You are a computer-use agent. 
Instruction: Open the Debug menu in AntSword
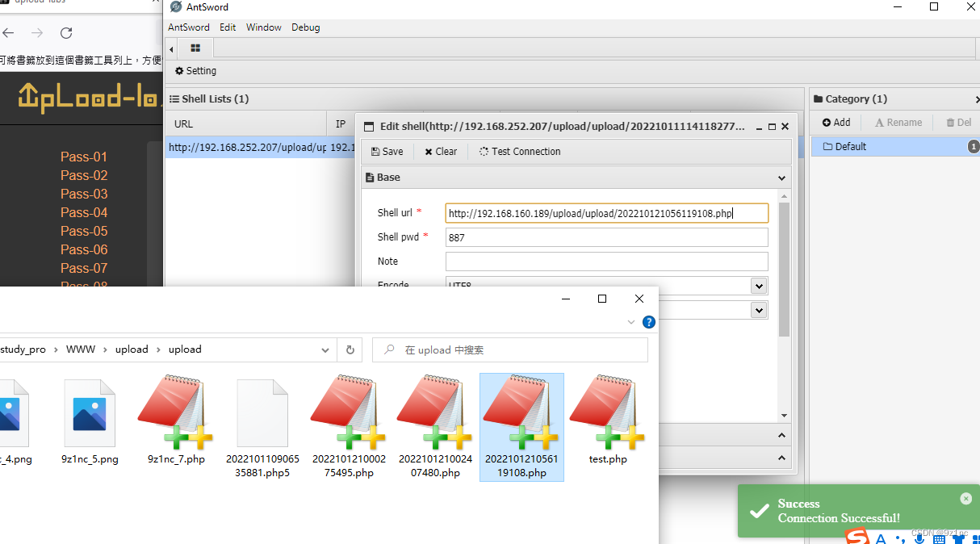click(x=306, y=27)
